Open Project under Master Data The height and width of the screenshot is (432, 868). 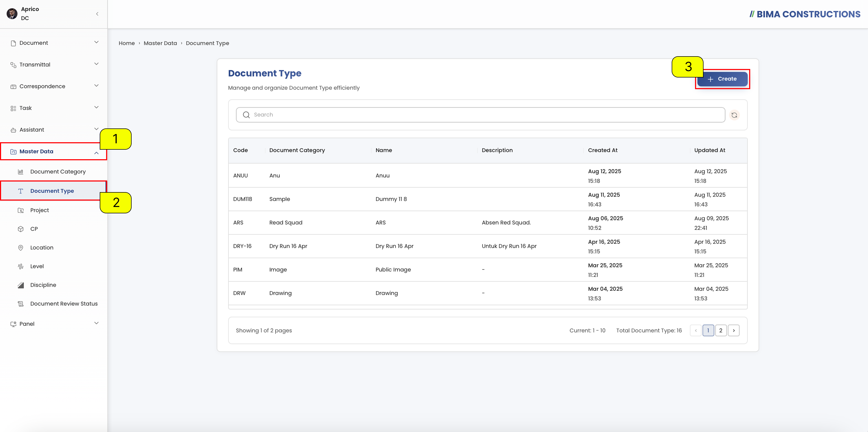click(54, 210)
